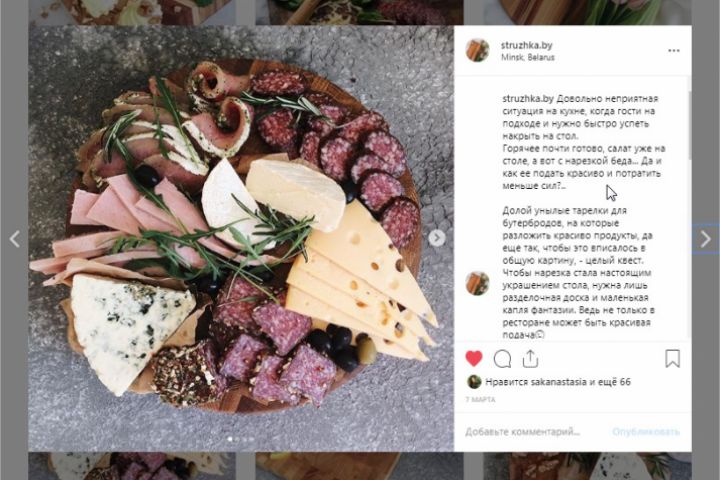Open the three-dots post options menu
This screenshot has height=480, width=720.
click(674, 50)
